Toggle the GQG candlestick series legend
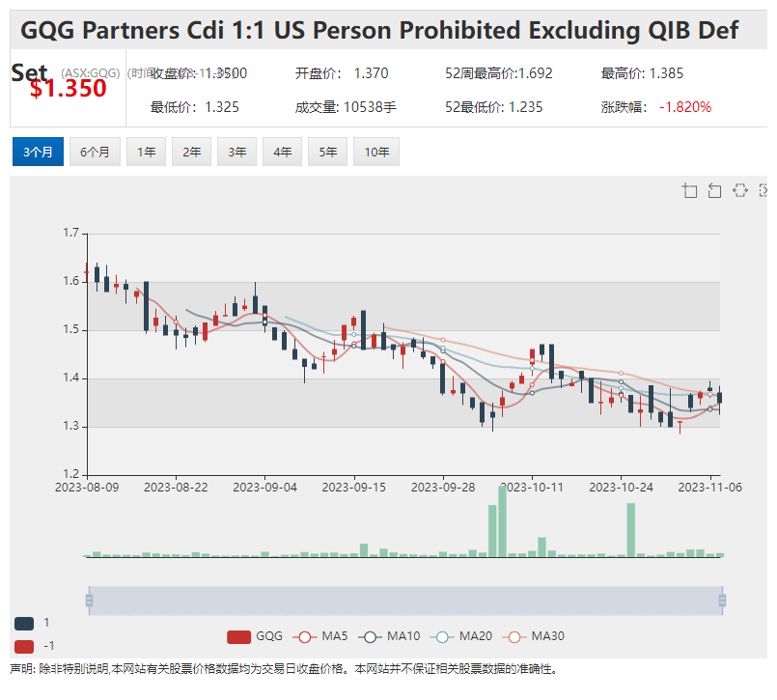777x700 pixels. [x=239, y=636]
